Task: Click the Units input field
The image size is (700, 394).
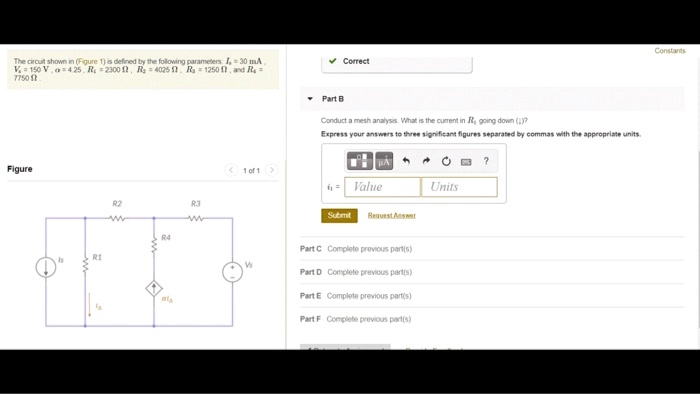Action: pos(459,187)
